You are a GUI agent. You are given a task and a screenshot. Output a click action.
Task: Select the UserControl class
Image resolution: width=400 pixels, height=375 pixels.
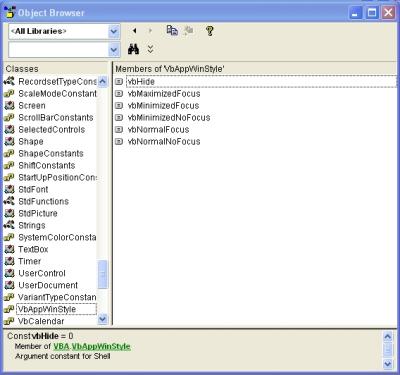tap(42, 273)
